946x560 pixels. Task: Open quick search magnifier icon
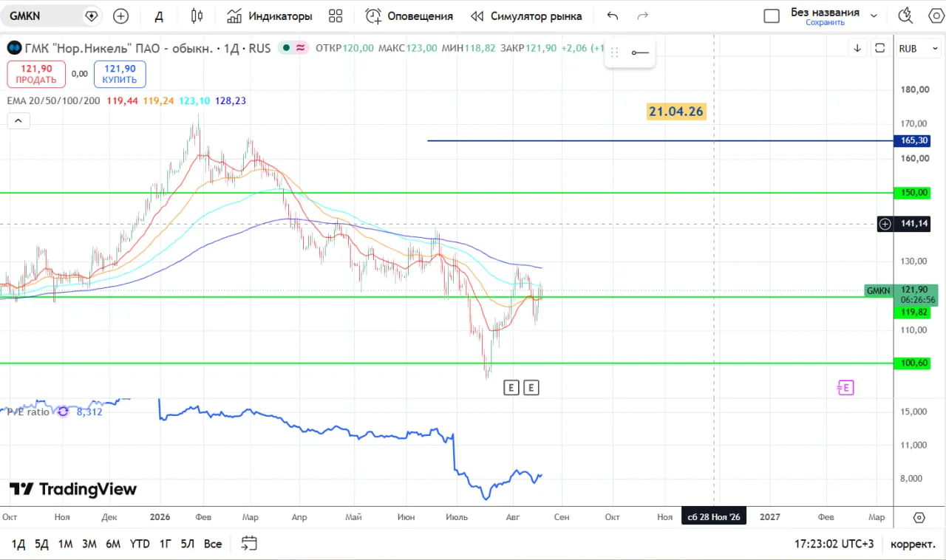click(x=905, y=16)
